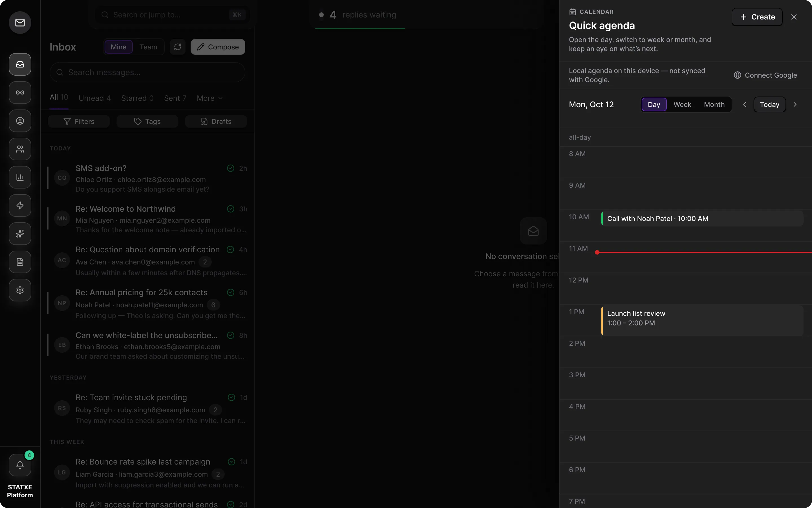Screen dimensions: 812x508
Task: Open the notifications bell with badge 4
Action: (x=20, y=465)
